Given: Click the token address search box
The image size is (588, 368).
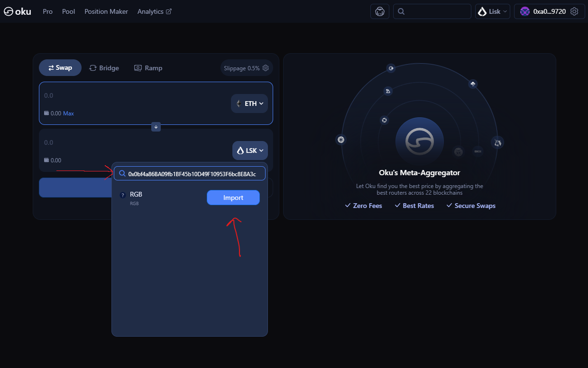Looking at the screenshot, I should [190, 173].
